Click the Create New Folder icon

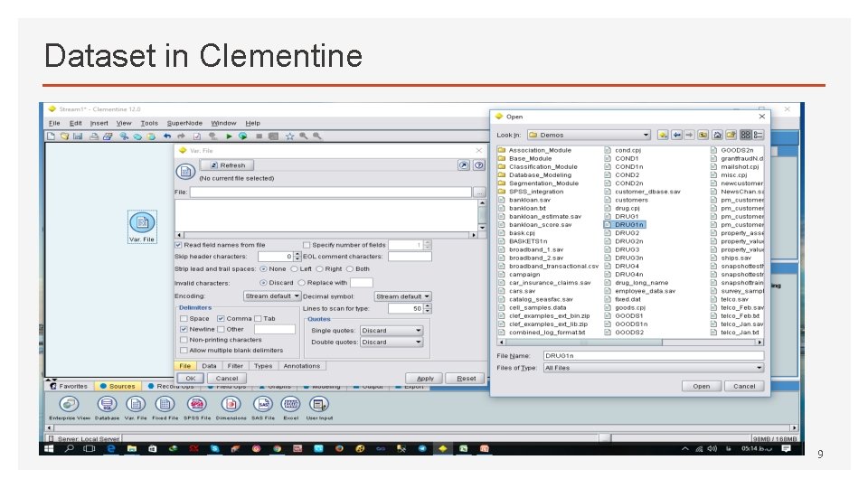coord(731,135)
